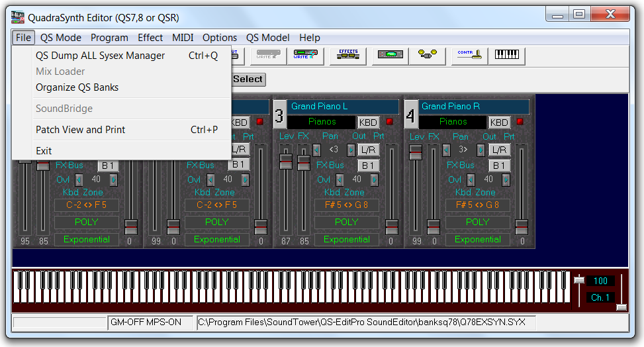Click the blue WRITE toolbar icon
Image resolution: width=644 pixels, height=347 pixels.
click(305, 56)
